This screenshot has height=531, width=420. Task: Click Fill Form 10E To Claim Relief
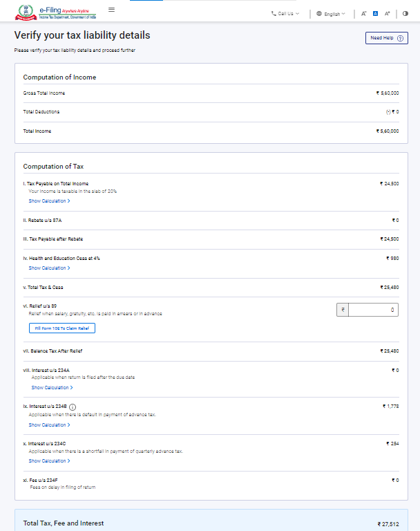[62, 328]
